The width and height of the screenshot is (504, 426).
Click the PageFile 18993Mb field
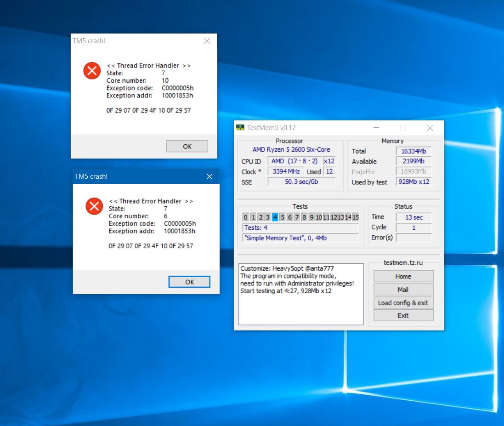click(x=413, y=171)
